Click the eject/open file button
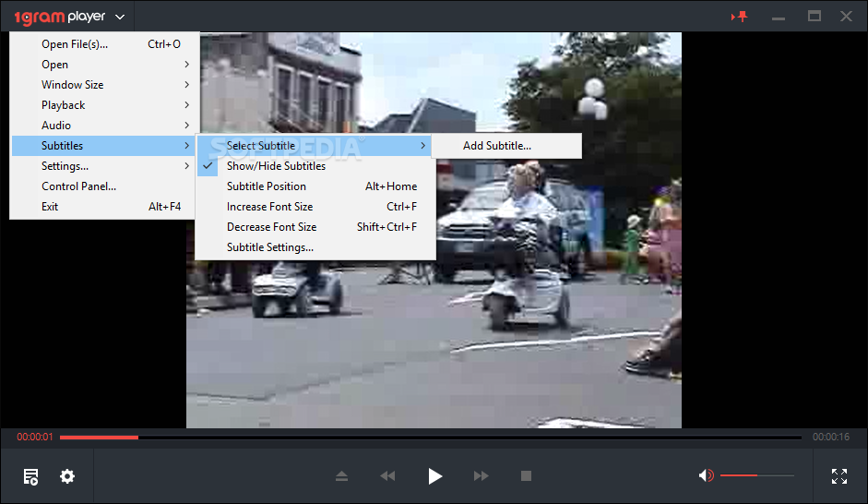868x504 pixels. tap(341, 475)
